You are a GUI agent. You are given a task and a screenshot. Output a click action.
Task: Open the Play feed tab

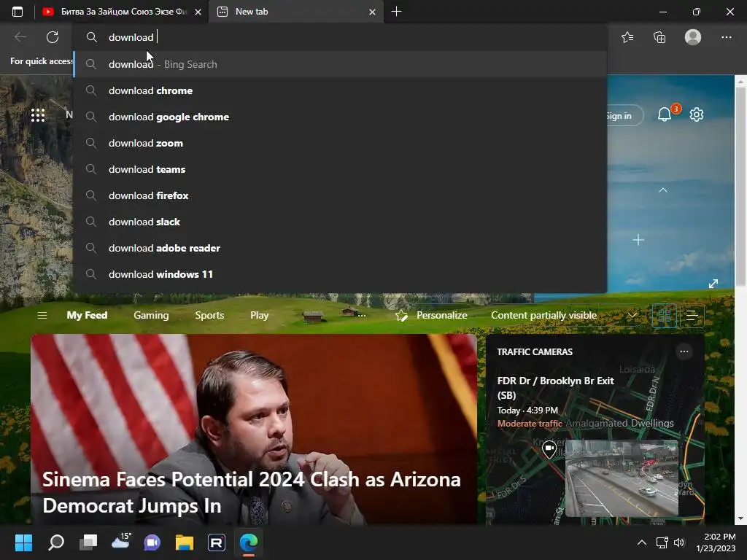coord(260,315)
